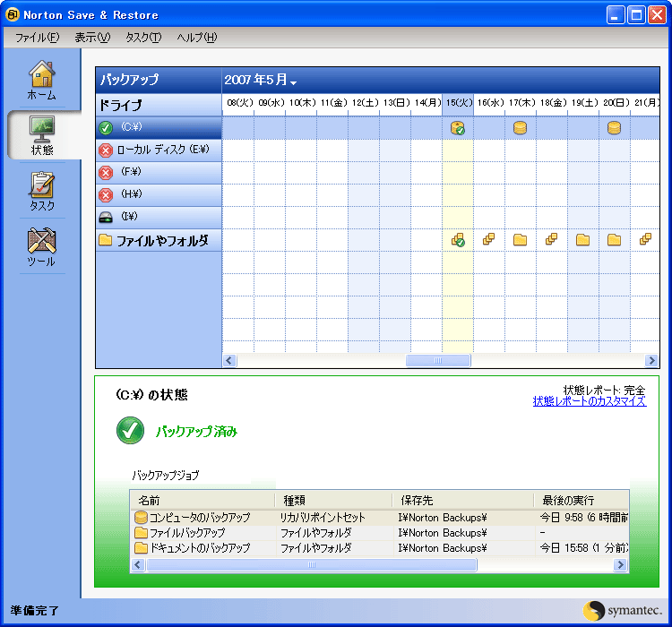Click the 準備完了 status bar text
672x627 pixels.
click(x=35, y=610)
